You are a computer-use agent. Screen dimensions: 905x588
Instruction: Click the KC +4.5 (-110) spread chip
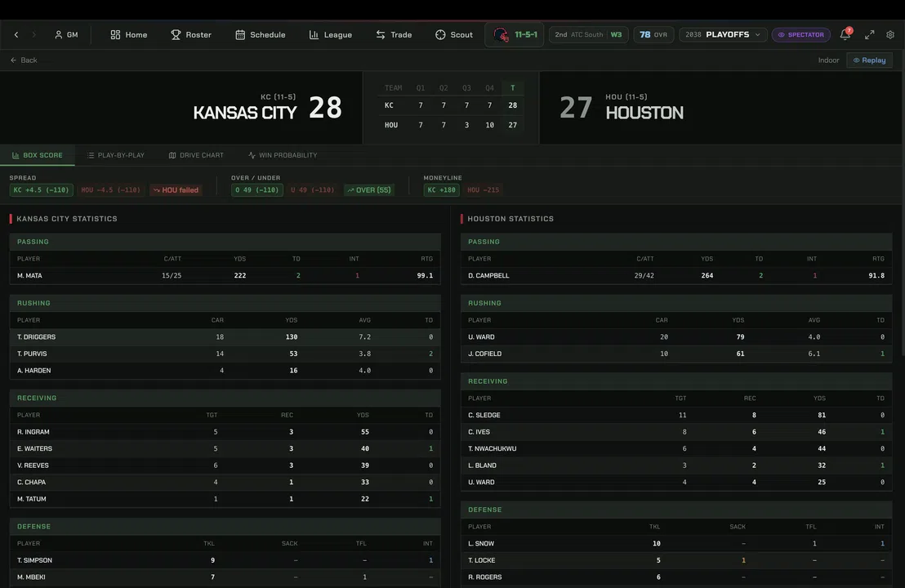(x=41, y=189)
